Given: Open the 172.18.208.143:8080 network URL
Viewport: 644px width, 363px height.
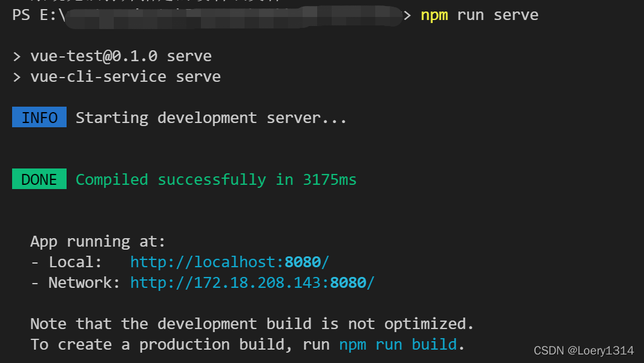Looking at the screenshot, I should [252, 282].
